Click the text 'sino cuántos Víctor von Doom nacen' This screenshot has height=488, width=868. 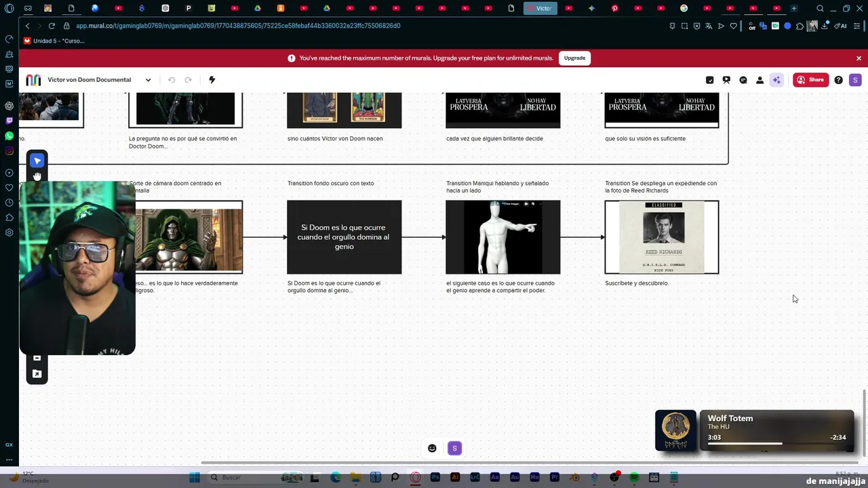pos(335,138)
